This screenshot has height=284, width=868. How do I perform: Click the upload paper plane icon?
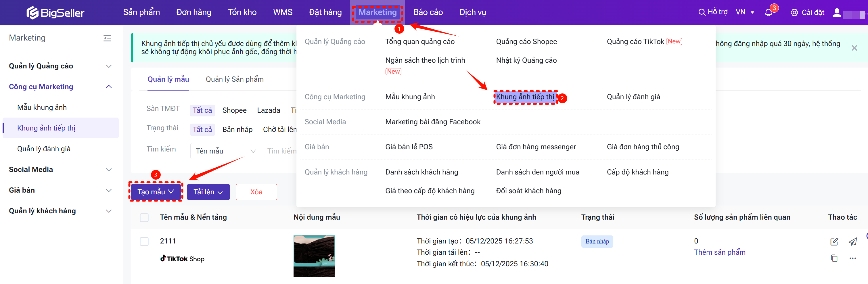click(852, 241)
